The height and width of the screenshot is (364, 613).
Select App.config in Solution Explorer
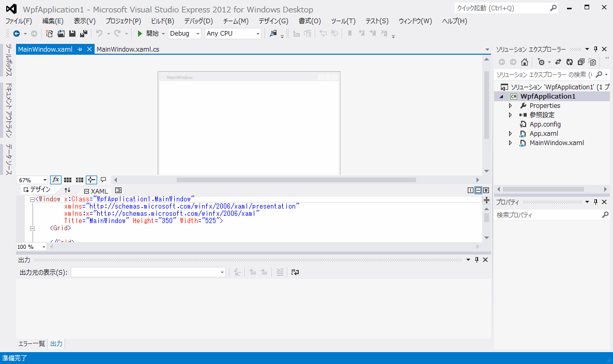click(545, 124)
